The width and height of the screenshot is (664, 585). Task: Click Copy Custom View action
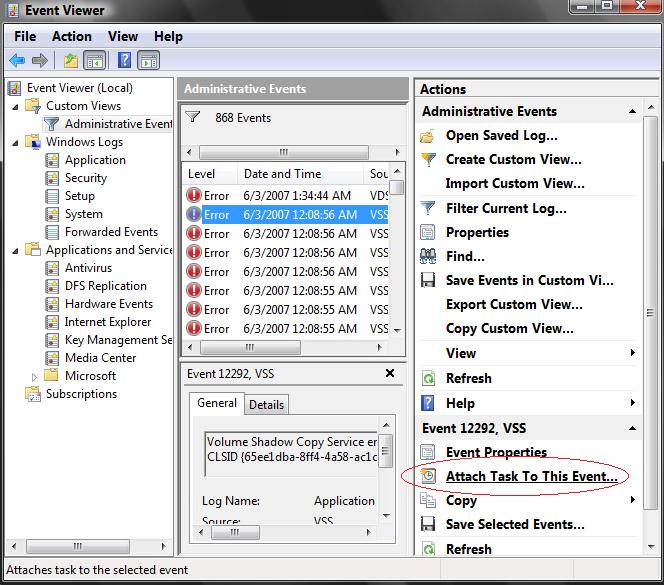click(510, 329)
